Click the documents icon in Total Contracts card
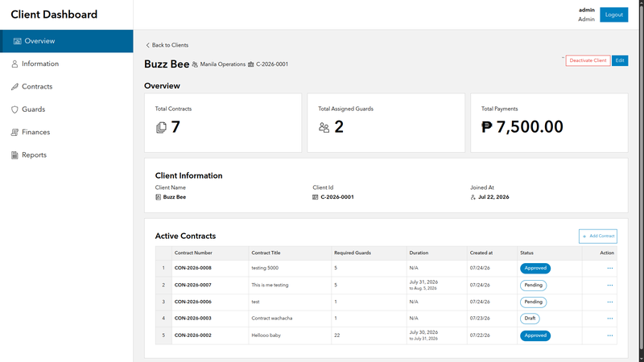Viewport: 644px width, 362px height. [x=162, y=128]
